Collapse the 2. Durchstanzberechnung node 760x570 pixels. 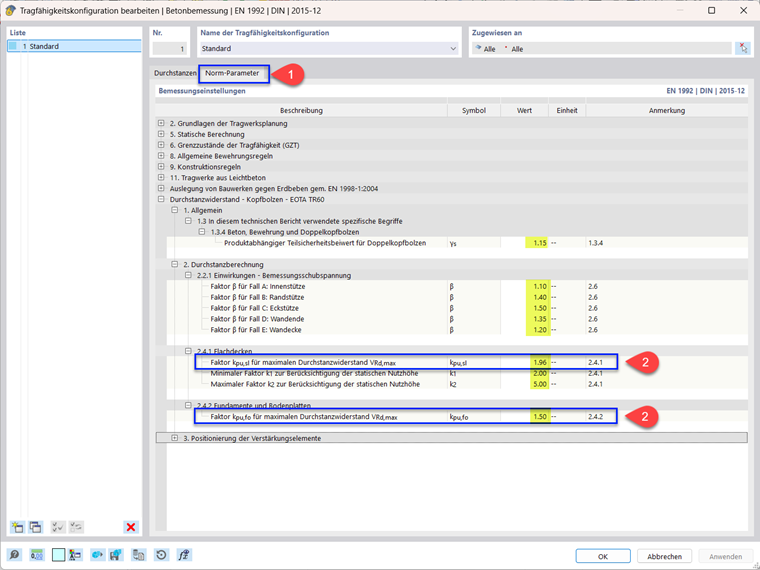pos(174,264)
